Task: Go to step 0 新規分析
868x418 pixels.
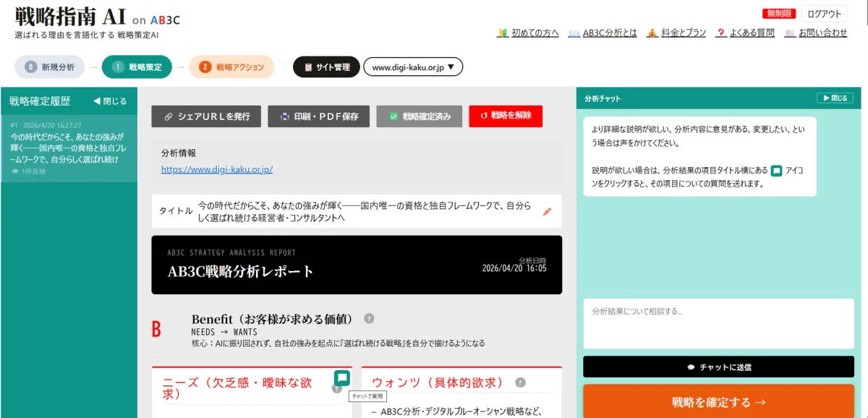Action: click(x=50, y=67)
